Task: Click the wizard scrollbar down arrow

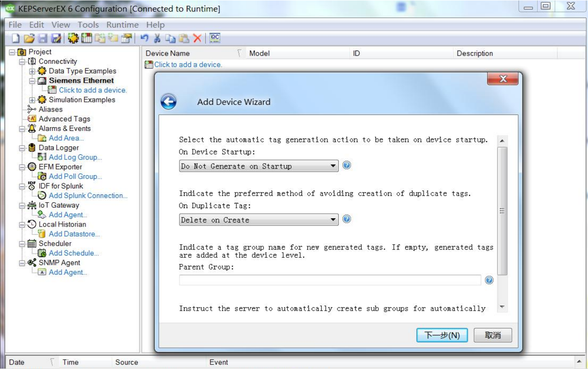Action: 502,307
